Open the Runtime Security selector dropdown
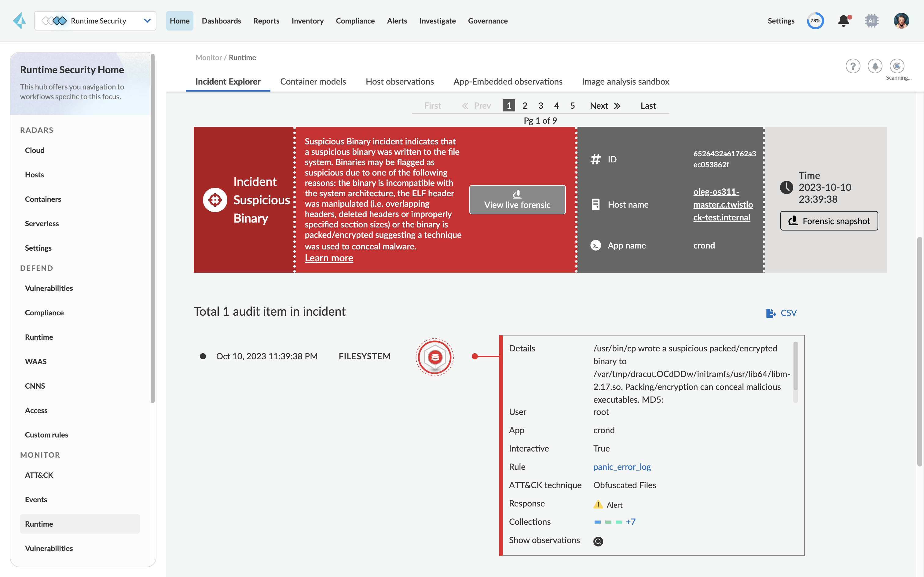This screenshot has height=577, width=924. [x=95, y=21]
